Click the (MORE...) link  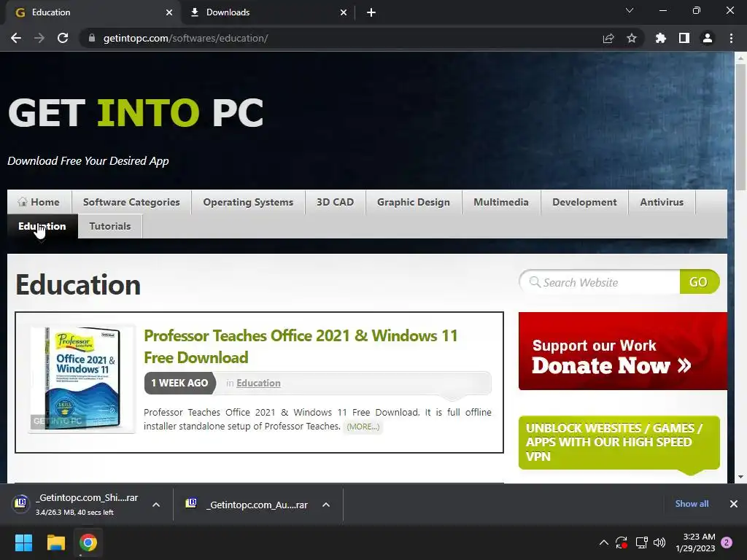[363, 427]
